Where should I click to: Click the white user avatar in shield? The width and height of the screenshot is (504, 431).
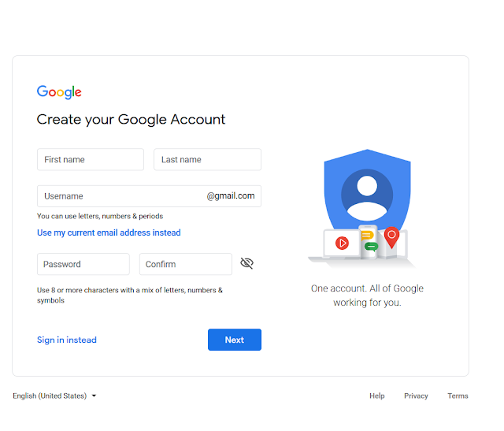(367, 198)
